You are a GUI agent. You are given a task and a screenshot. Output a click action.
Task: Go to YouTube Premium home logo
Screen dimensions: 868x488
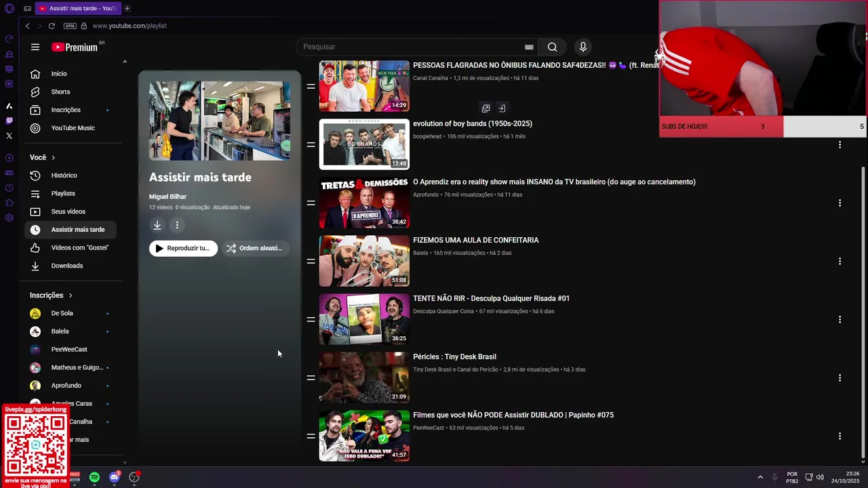75,47
